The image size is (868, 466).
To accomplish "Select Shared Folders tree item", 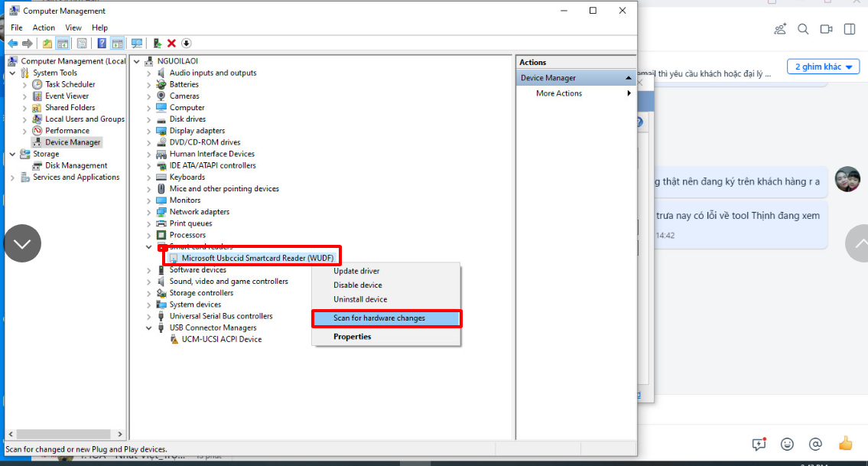I will (70, 107).
